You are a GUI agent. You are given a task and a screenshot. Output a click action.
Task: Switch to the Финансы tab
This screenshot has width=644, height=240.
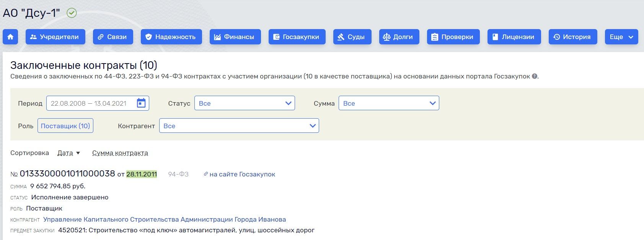click(235, 37)
